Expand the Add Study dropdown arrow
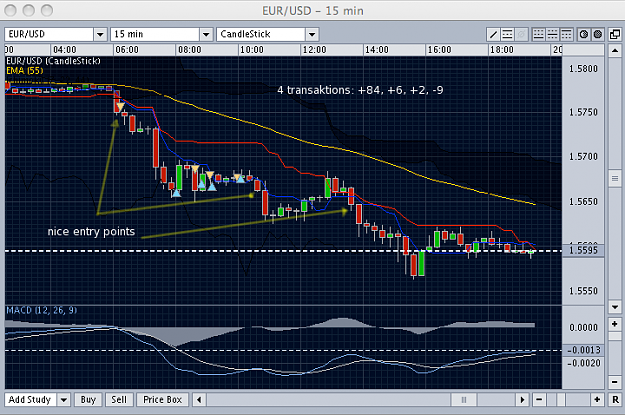625x415 pixels. coord(64,399)
